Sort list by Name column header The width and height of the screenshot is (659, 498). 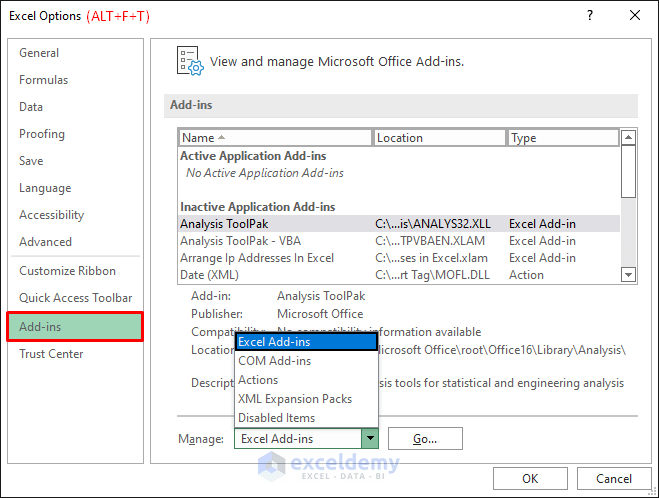(275, 138)
